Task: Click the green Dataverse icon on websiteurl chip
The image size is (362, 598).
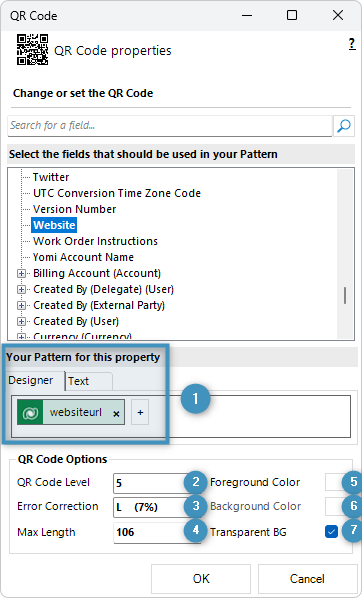Action: tap(30, 412)
